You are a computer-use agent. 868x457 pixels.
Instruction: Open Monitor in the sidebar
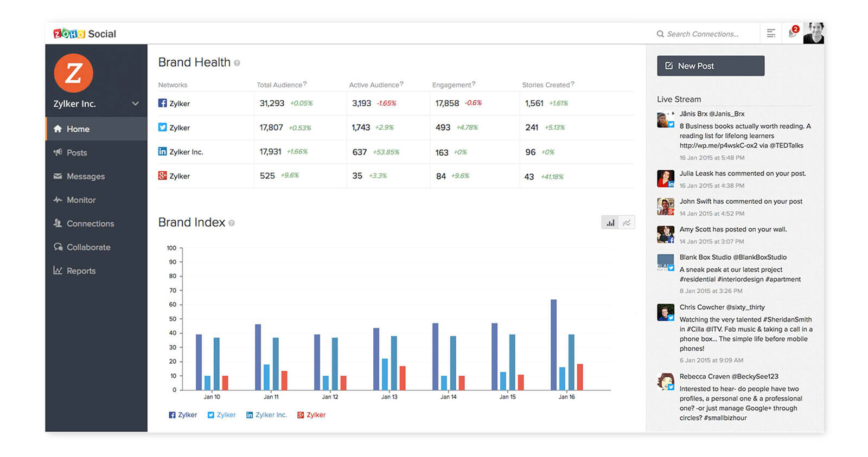pyautogui.click(x=81, y=200)
